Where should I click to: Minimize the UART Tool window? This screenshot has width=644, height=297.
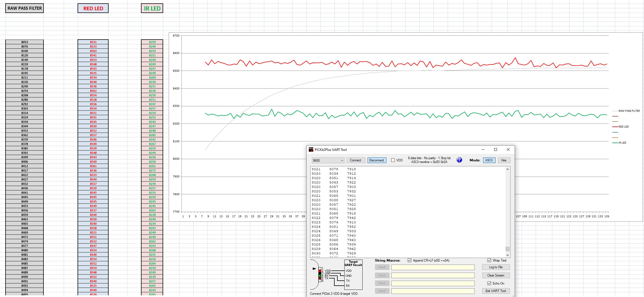[x=483, y=149]
